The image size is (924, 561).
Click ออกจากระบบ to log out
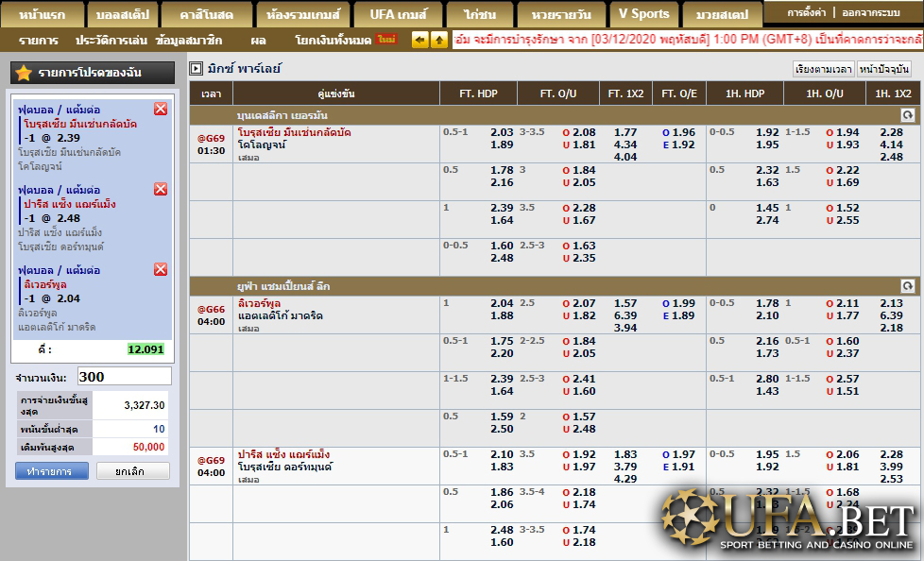[x=871, y=12]
